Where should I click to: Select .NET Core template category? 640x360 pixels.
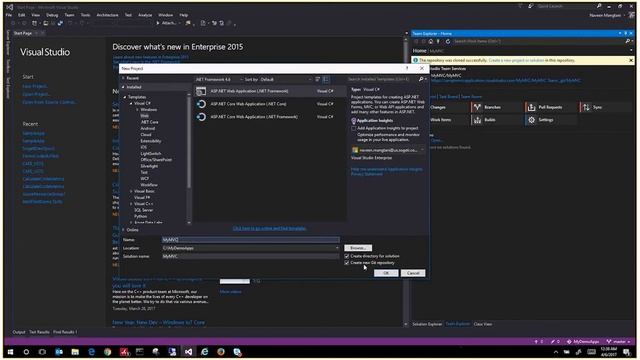tap(149, 122)
